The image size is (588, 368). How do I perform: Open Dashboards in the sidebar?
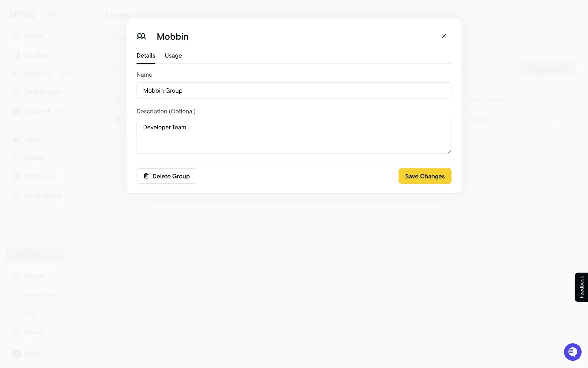coord(42,92)
